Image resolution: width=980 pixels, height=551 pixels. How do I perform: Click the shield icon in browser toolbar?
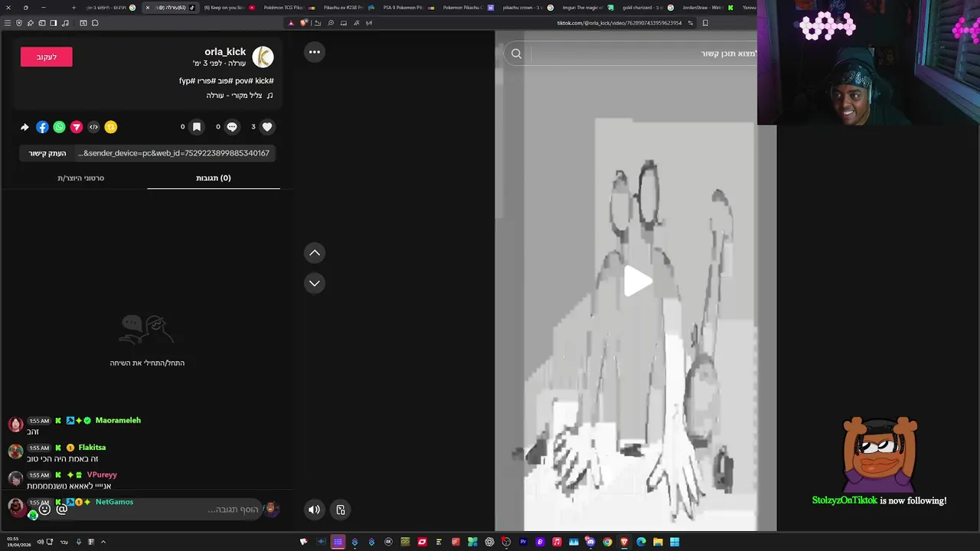19,23
